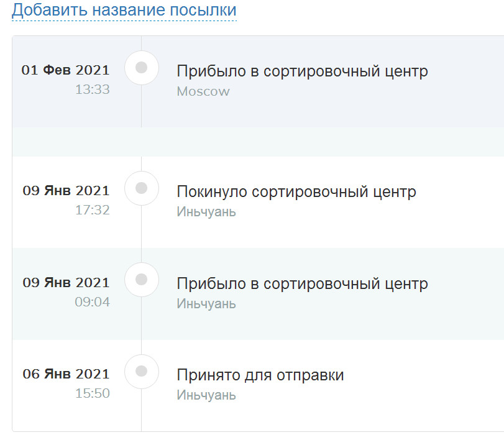Click the 09:04 timestamp

pyautogui.click(x=92, y=302)
